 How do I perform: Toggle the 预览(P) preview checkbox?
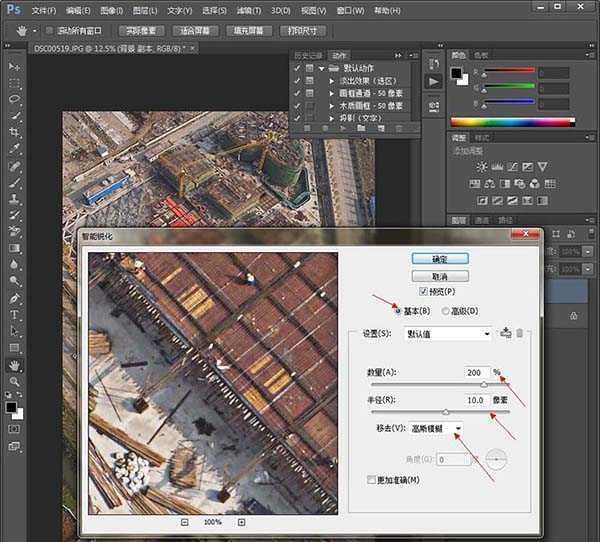[x=422, y=292]
